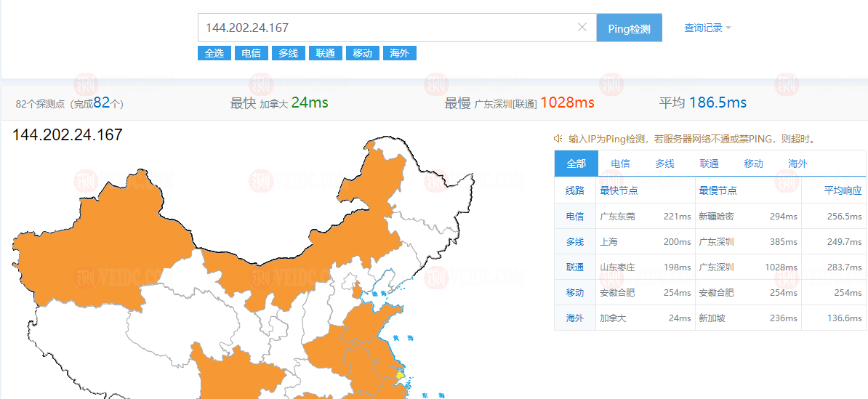
Task: Click the 平均响应 column header
Action: (843, 190)
